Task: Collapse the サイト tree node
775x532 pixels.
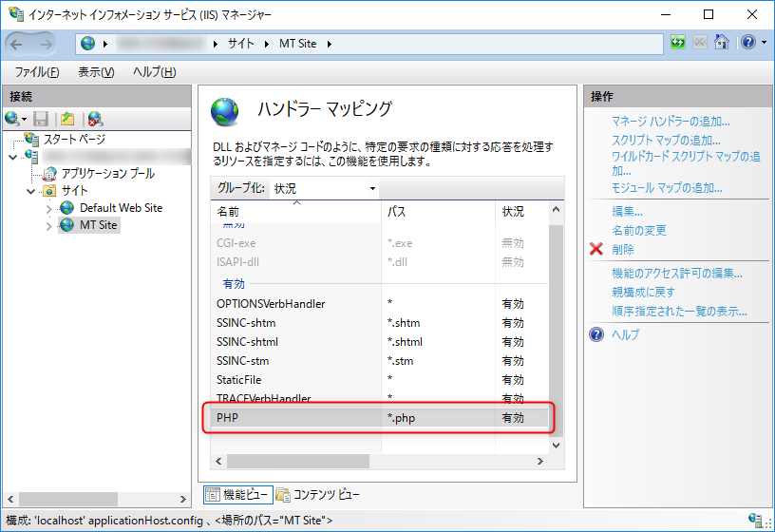Action: pyautogui.click(x=32, y=191)
